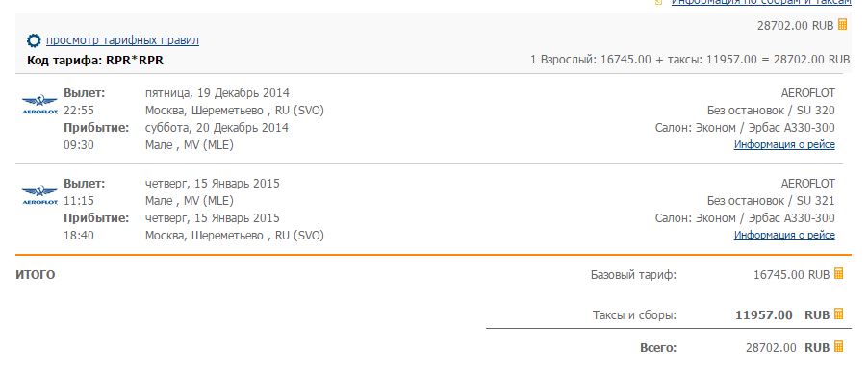
Task: Open the просмотр тарифных правил link
Action: [x=122, y=40]
